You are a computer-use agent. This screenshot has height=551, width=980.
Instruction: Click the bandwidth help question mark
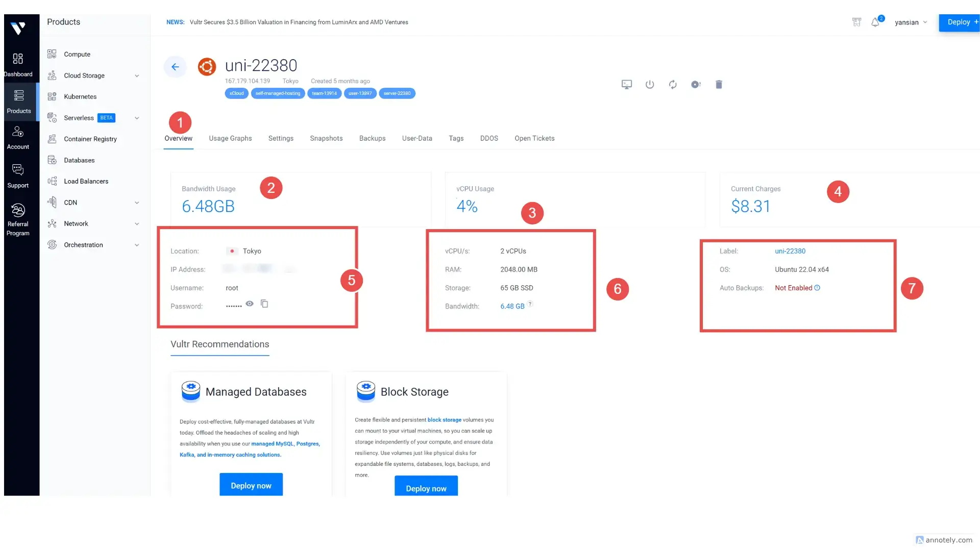(530, 304)
